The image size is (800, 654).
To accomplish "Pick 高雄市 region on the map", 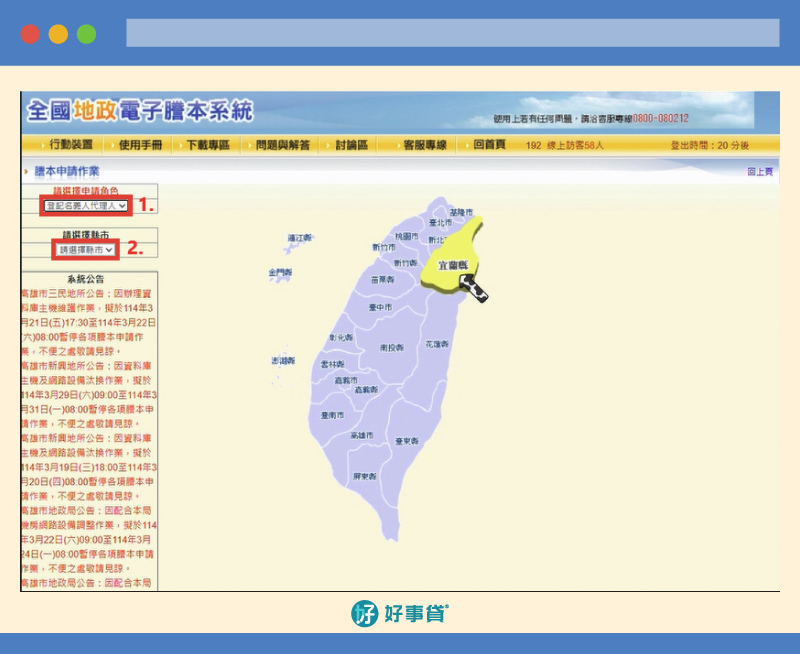I will pos(361,436).
